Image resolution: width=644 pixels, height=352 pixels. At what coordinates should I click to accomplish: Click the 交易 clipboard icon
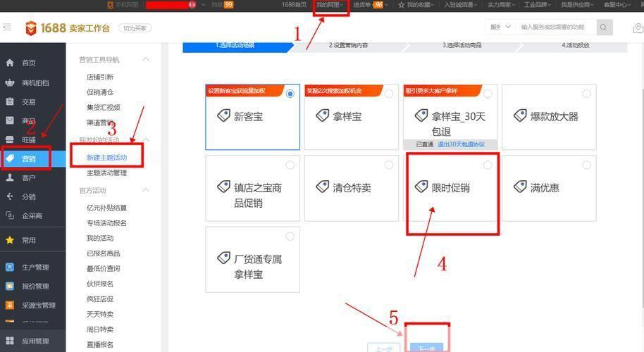10,102
